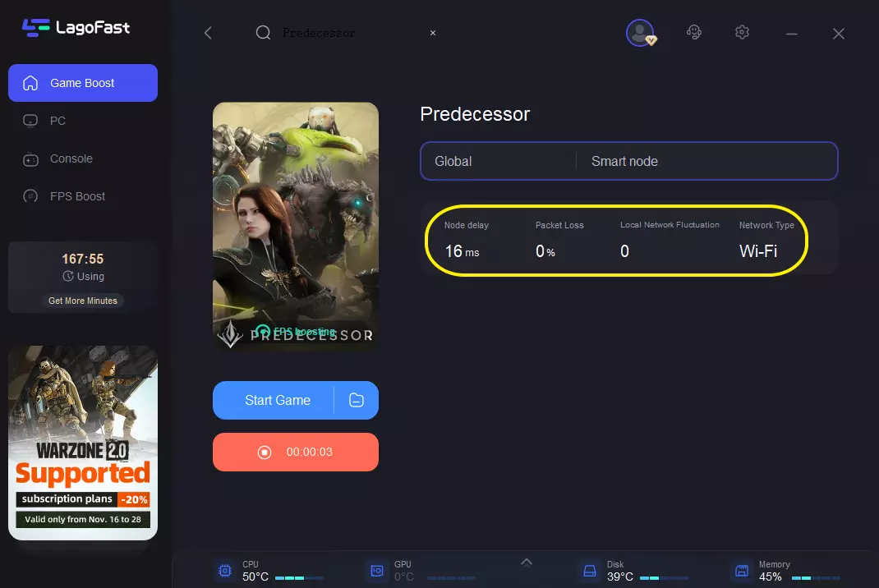Screen dimensions: 879x588
Task: Click the GPU icon
Action: click(377, 571)
